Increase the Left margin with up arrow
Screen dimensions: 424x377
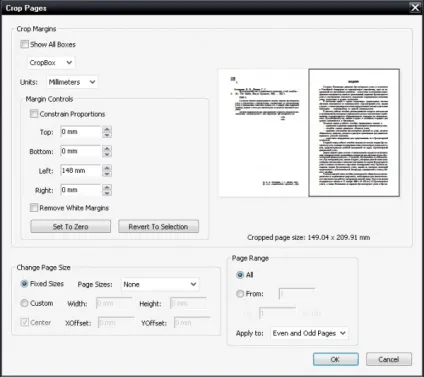pyautogui.click(x=107, y=167)
